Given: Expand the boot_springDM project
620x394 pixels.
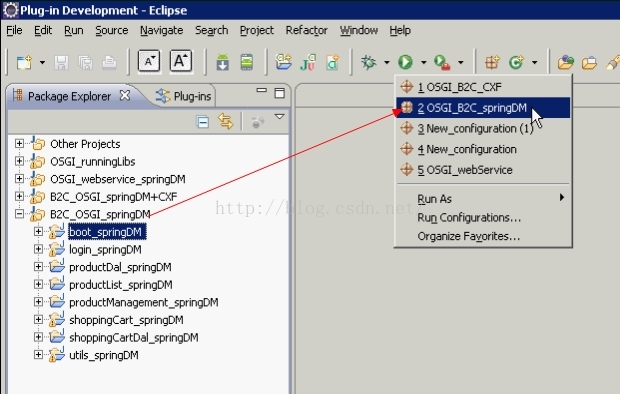Looking at the screenshot, I should click(x=38, y=231).
